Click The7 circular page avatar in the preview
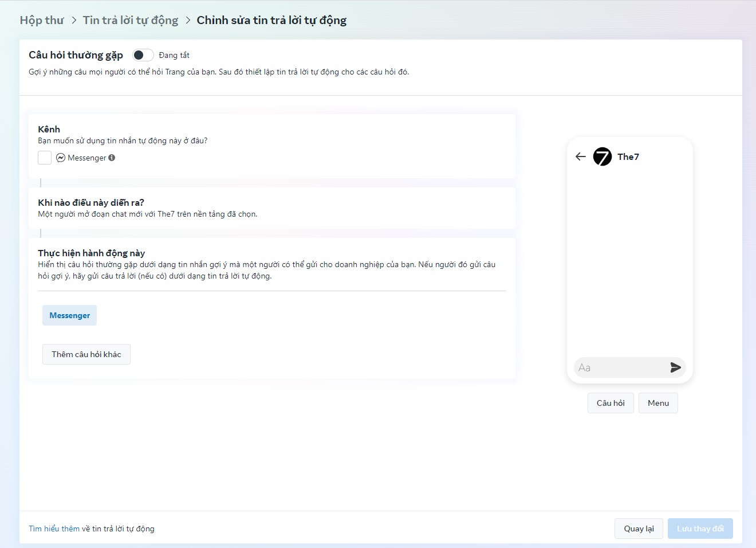The image size is (756, 548). 602,156
